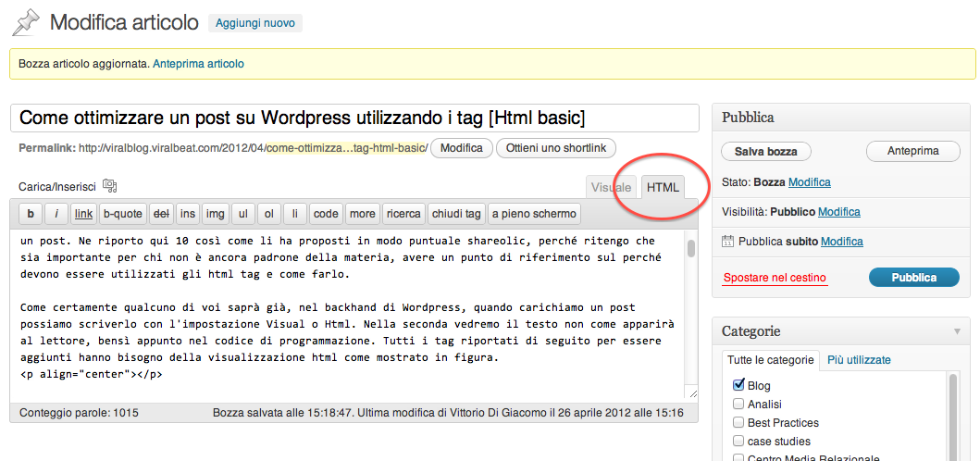
Task: Click the b-quote quicktag button
Action: coord(122,214)
